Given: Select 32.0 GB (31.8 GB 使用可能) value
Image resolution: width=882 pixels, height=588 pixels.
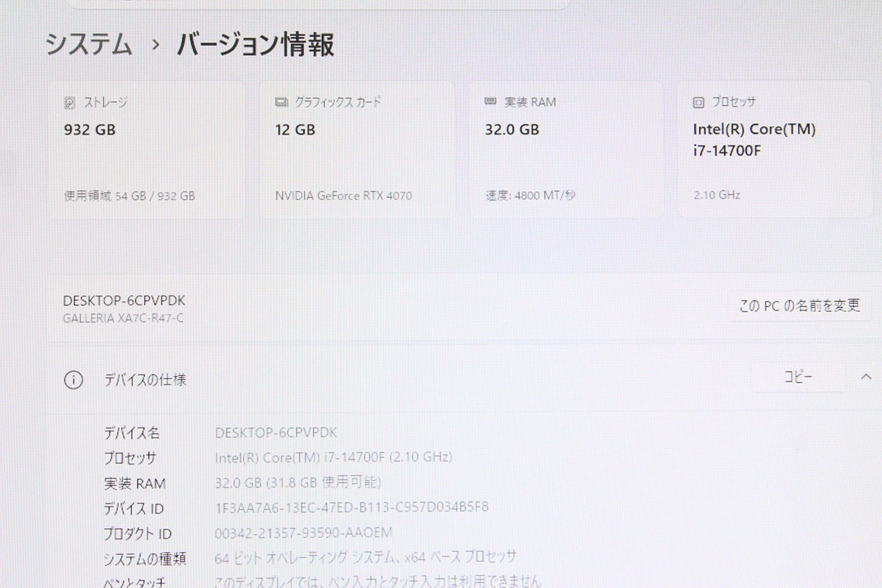Looking at the screenshot, I should tap(298, 482).
